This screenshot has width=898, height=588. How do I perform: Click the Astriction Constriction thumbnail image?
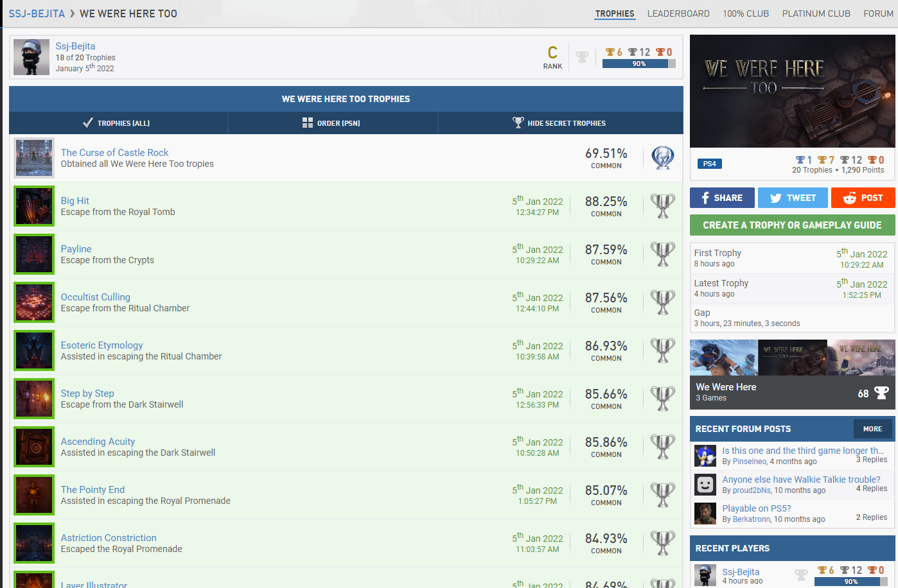pyautogui.click(x=34, y=543)
